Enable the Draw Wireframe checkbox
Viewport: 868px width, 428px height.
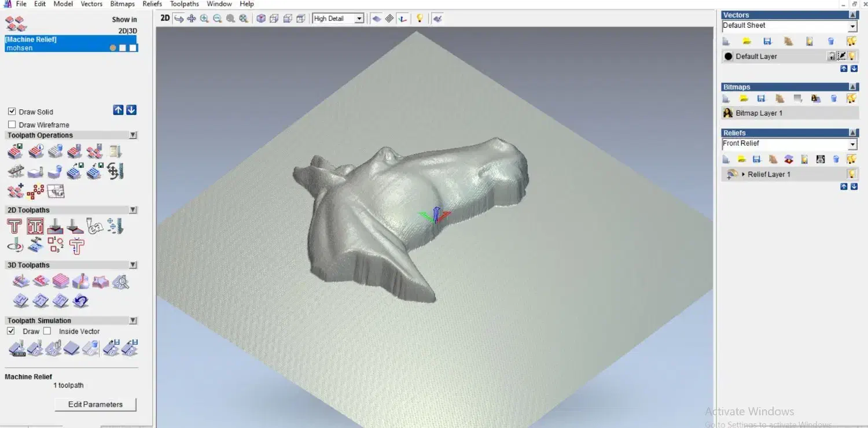pyautogui.click(x=12, y=124)
